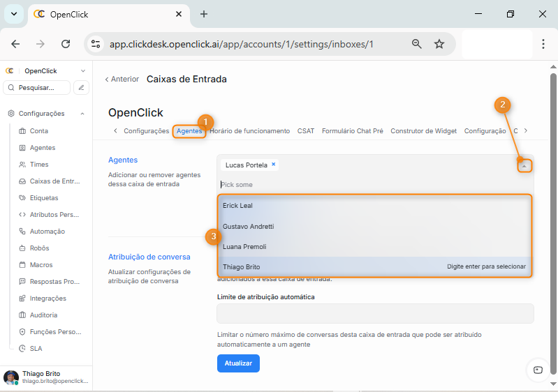Viewport: 558px width, 392px height.
Task: Go back using the Anterior link
Action: pos(122,80)
